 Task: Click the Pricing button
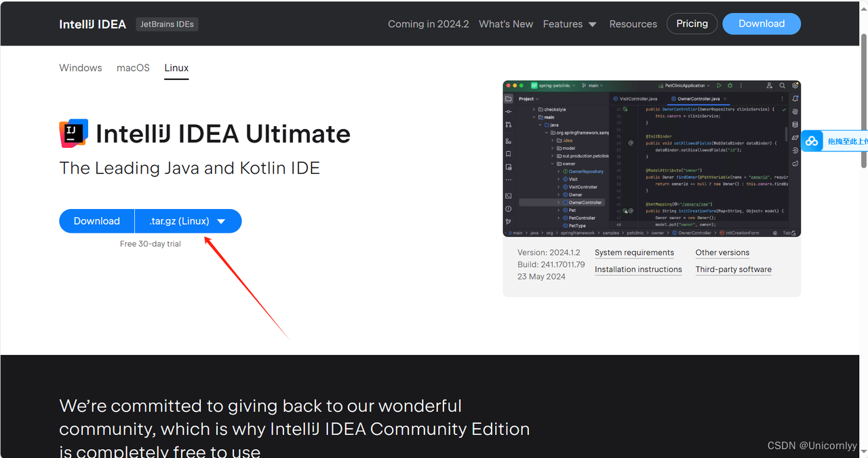point(692,24)
